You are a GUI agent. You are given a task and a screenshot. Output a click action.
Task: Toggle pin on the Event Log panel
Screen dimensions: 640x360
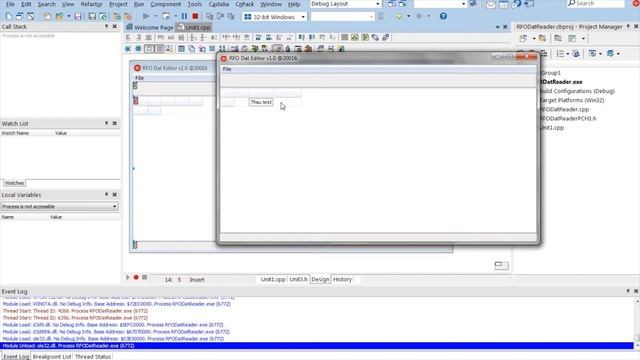tap(628, 291)
